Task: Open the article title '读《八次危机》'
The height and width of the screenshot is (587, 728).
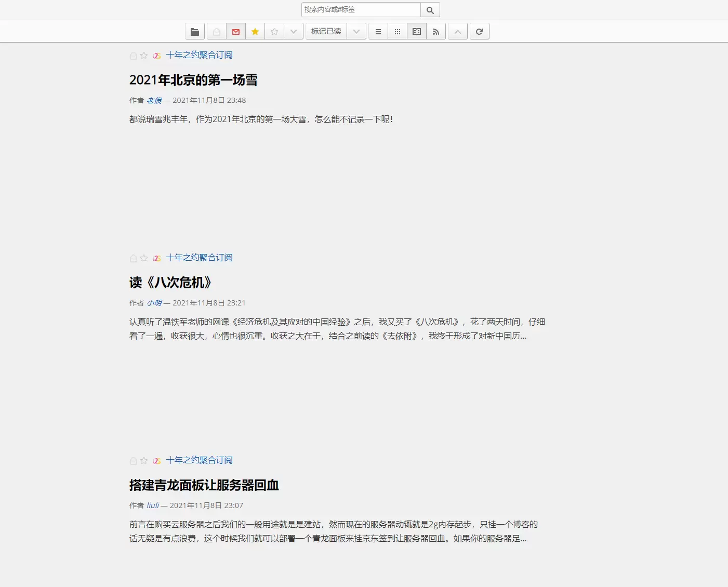Action: click(x=171, y=283)
